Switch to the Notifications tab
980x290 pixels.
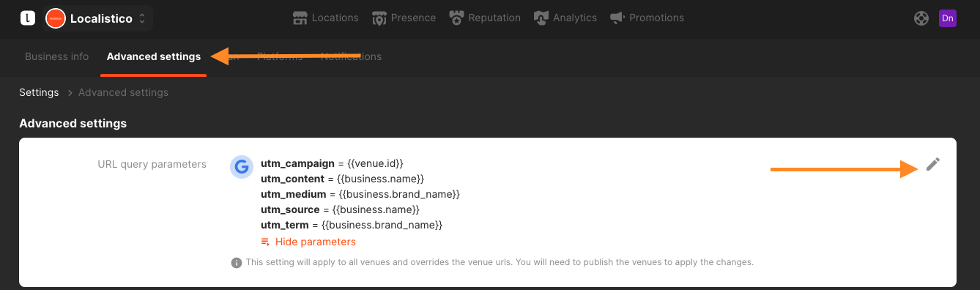[x=351, y=56]
